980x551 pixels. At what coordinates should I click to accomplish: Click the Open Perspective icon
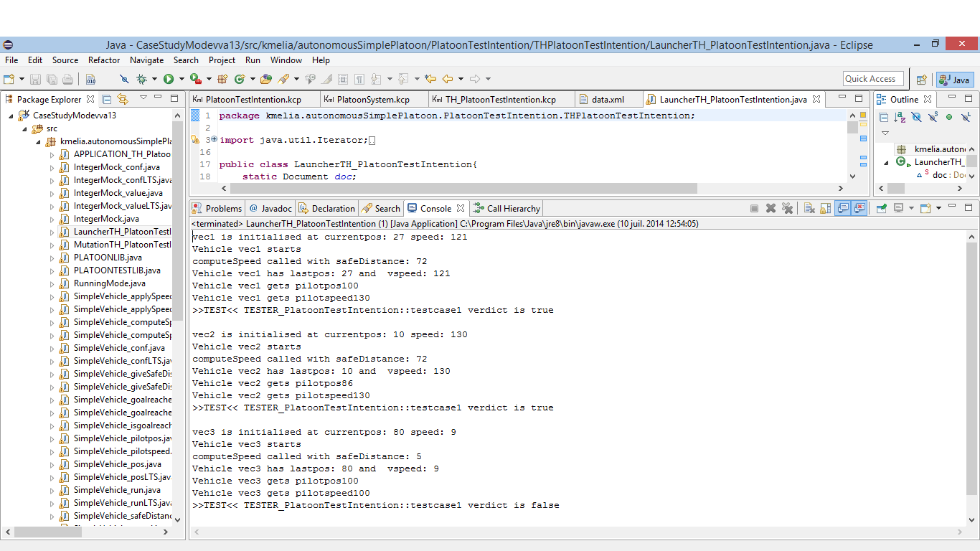coord(922,80)
